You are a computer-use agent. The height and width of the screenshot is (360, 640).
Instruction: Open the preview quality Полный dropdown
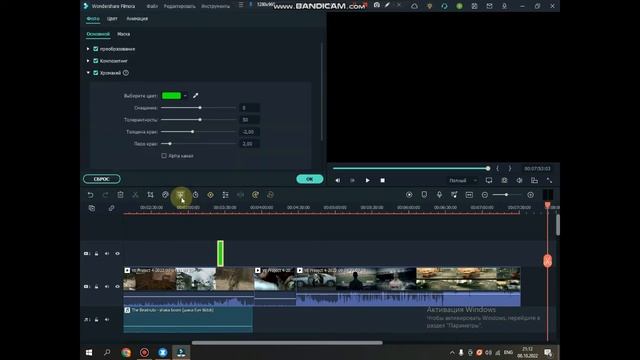462,180
